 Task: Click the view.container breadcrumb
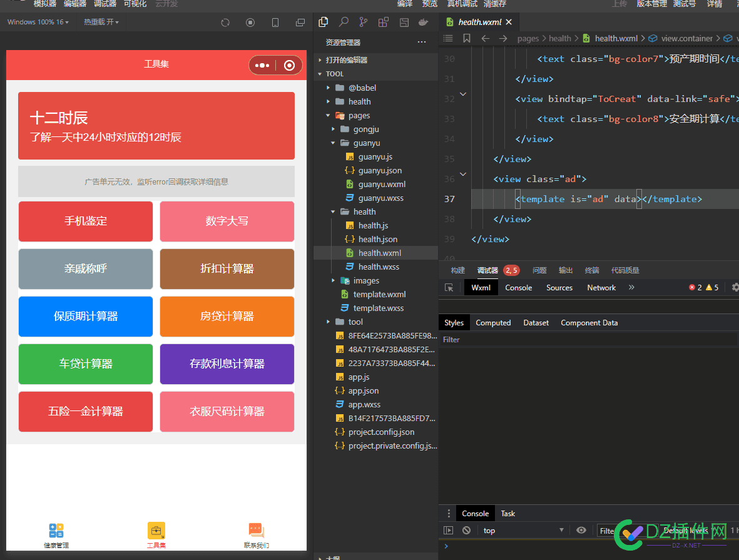686,39
